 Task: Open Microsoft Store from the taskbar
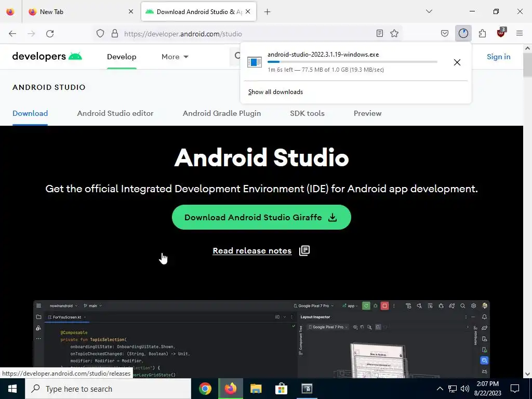point(281,389)
